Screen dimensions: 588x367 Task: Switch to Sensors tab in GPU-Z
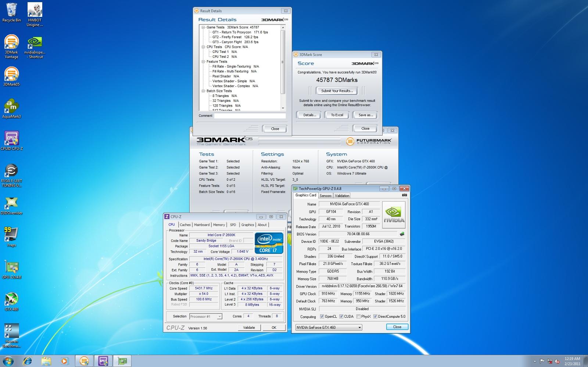[x=326, y=196]
